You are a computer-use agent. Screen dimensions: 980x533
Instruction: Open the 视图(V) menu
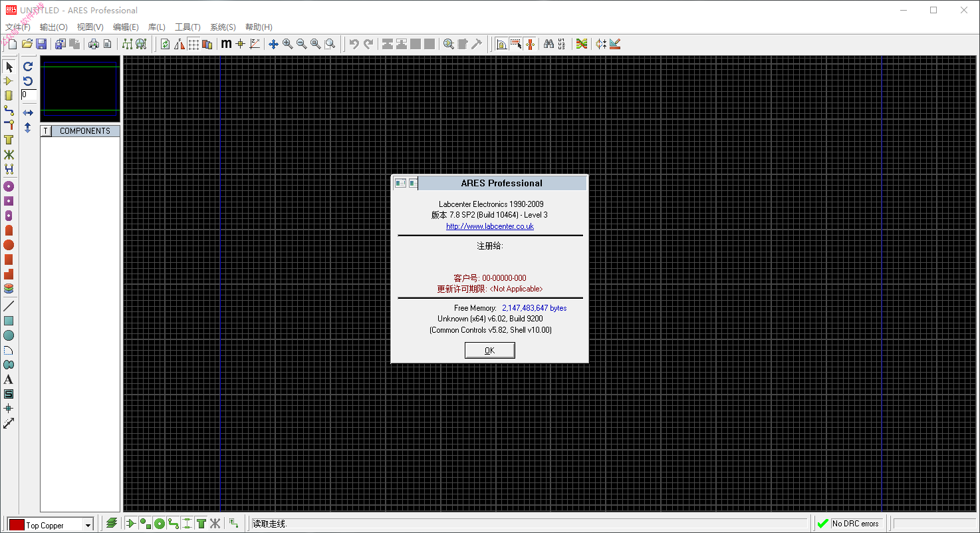[90, 27]
